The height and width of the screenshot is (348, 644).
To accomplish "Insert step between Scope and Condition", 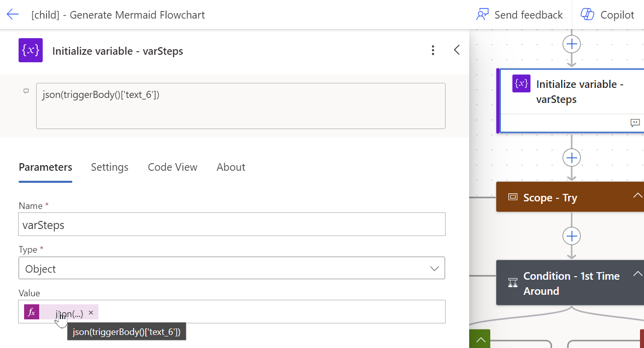I will 572,236.
